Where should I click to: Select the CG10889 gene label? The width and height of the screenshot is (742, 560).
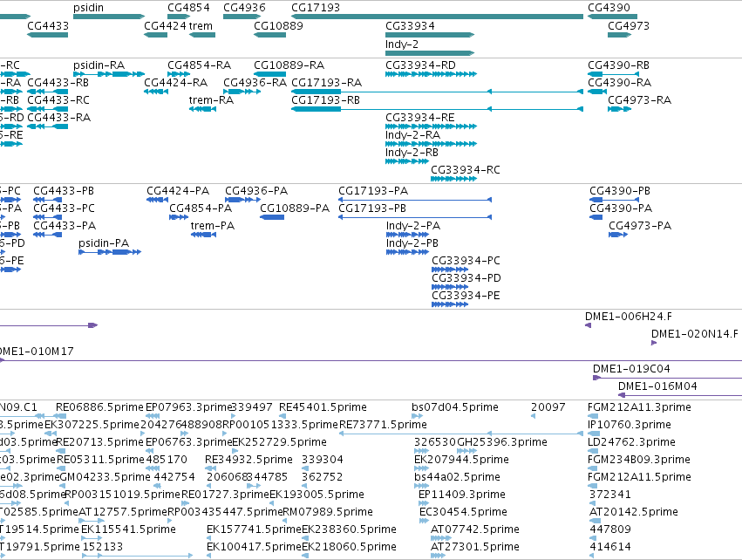(278, 26)
